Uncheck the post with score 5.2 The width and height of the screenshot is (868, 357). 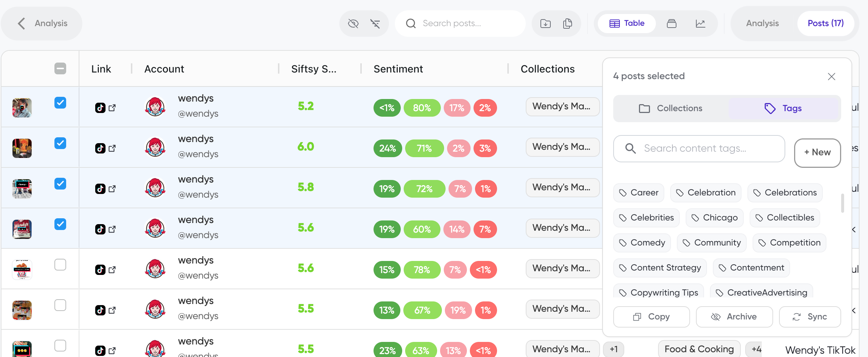coord(60,103)
